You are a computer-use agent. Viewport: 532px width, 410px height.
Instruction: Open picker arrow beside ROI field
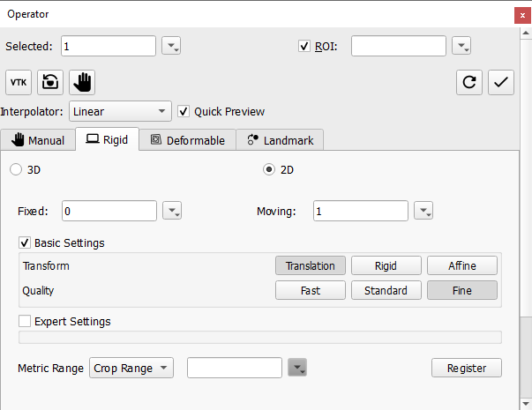pyautogui.click(x=461, y=46)
